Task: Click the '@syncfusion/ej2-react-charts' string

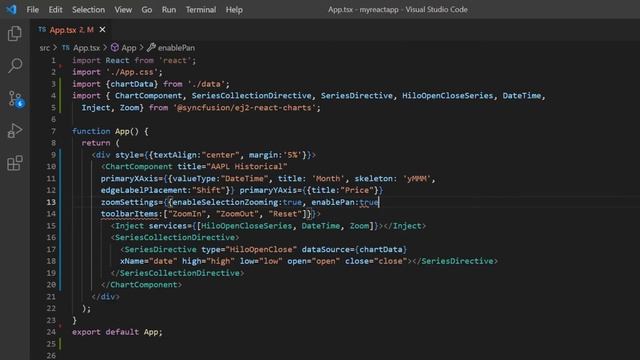Action: click(x=244, y=108)
